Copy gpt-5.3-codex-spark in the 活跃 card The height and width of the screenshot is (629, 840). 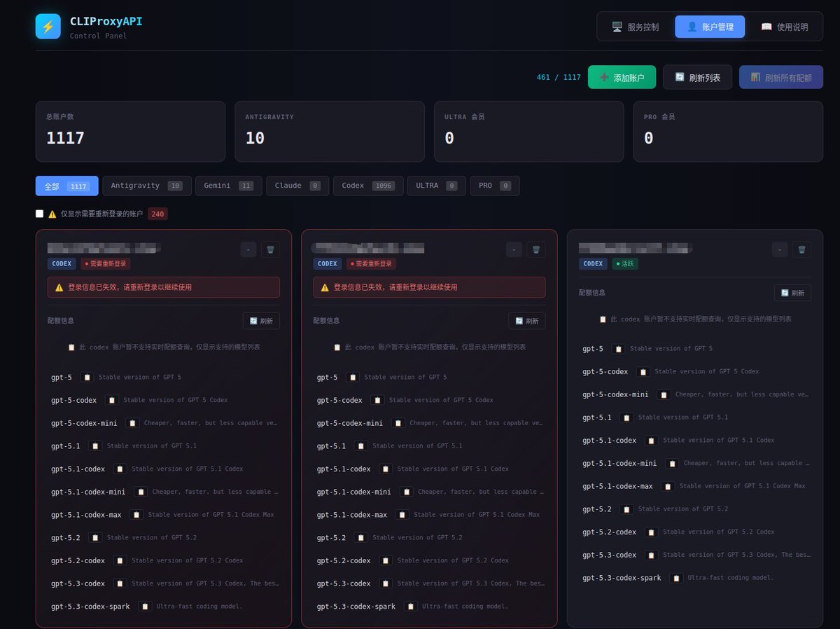tap(676, 578)
